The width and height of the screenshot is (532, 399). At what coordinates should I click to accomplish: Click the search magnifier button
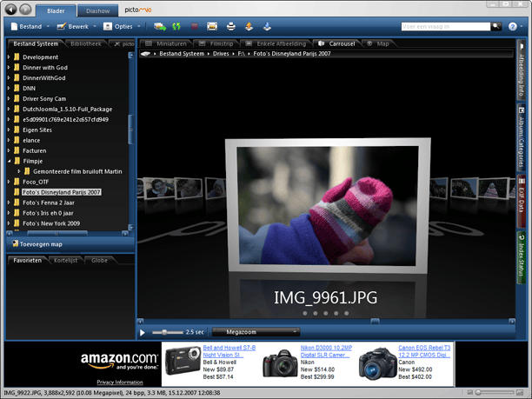(x=496, y=26)
